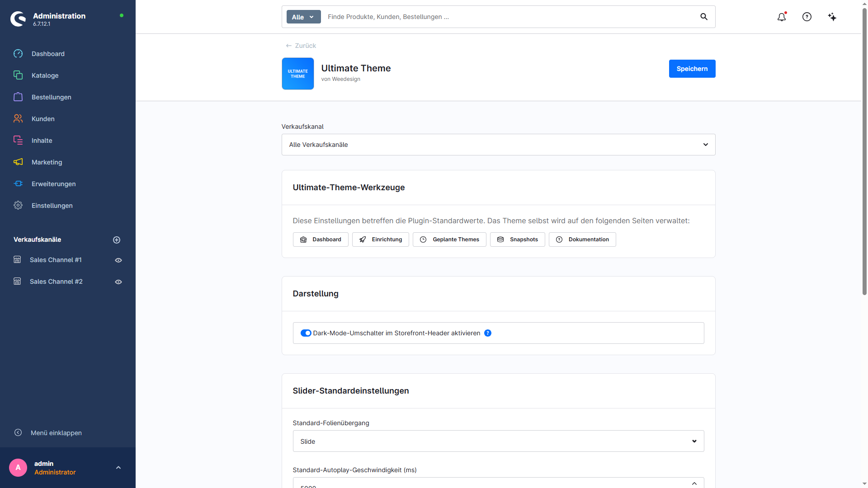The width and height of the screenshot is (868, 488).
Task: Open Sales Channel #1 in sidebar
Action: [56, 260]
